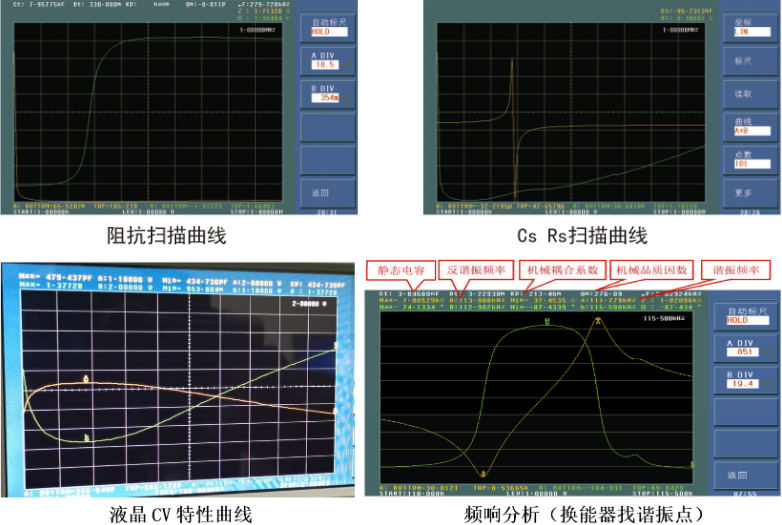Screen dimensions: 782x525
Task: Click the rotary knob icon beside 354m
Action: [x=348, y=98]
